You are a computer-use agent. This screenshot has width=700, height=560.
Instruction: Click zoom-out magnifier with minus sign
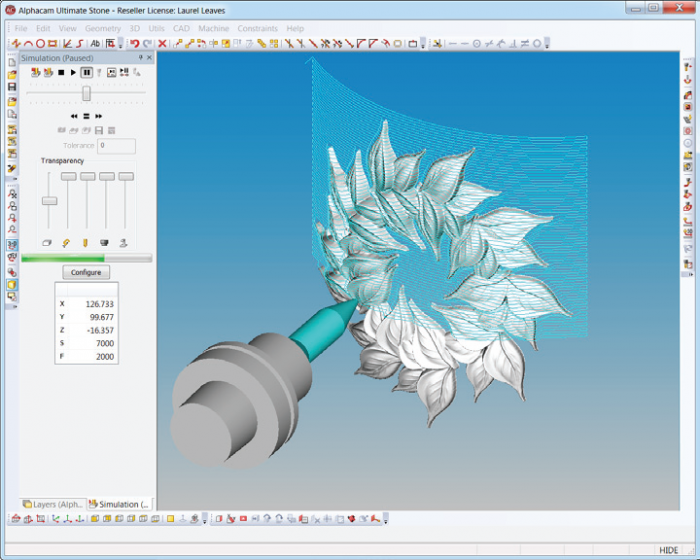pos(12,230)
